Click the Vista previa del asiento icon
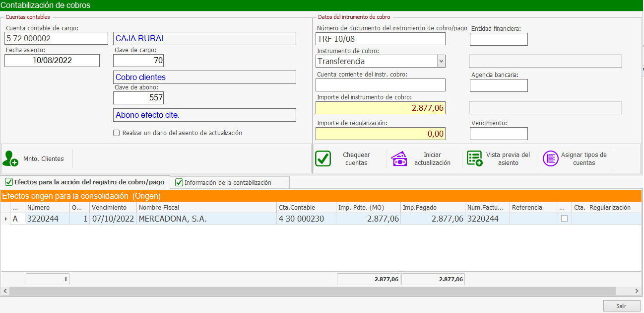Viewport: 644px width, 313px height. 474,158
